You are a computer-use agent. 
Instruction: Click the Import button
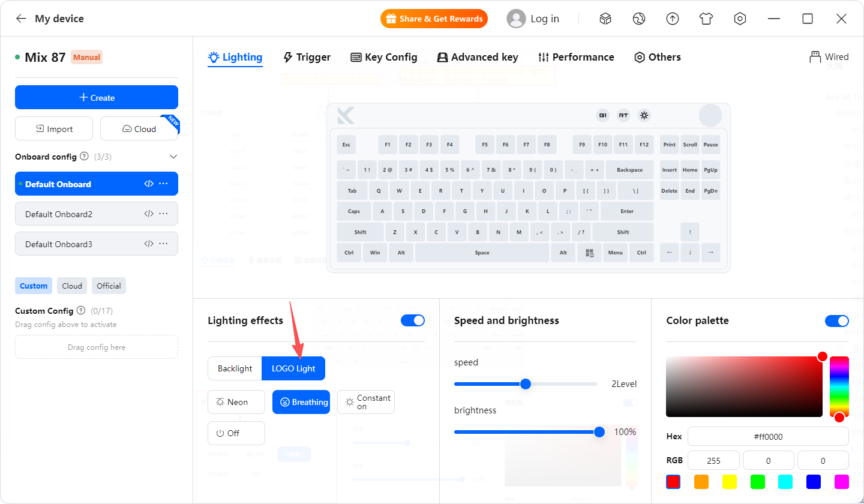tap(54, 128)
